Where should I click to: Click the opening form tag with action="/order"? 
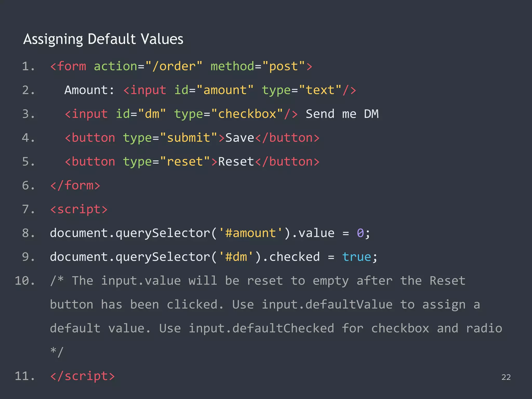(x=181, y=66)
